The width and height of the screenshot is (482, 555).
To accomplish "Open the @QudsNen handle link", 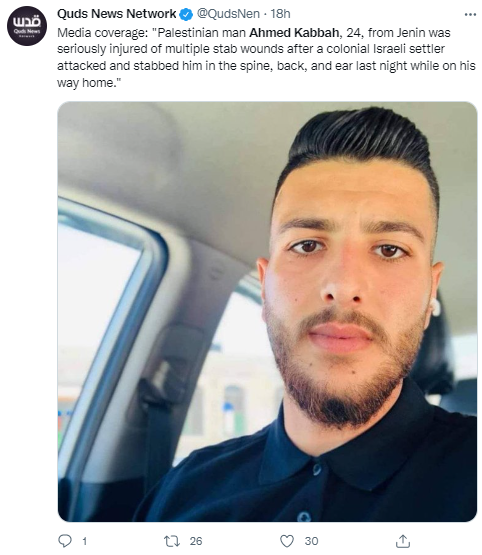I will pyautogui.click(x=228, y=14).
